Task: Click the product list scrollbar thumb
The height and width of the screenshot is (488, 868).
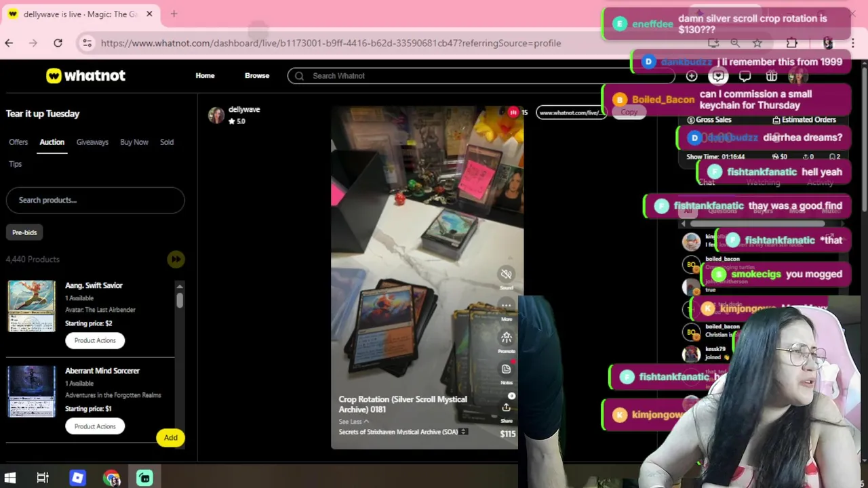Action: pos(180,300)
